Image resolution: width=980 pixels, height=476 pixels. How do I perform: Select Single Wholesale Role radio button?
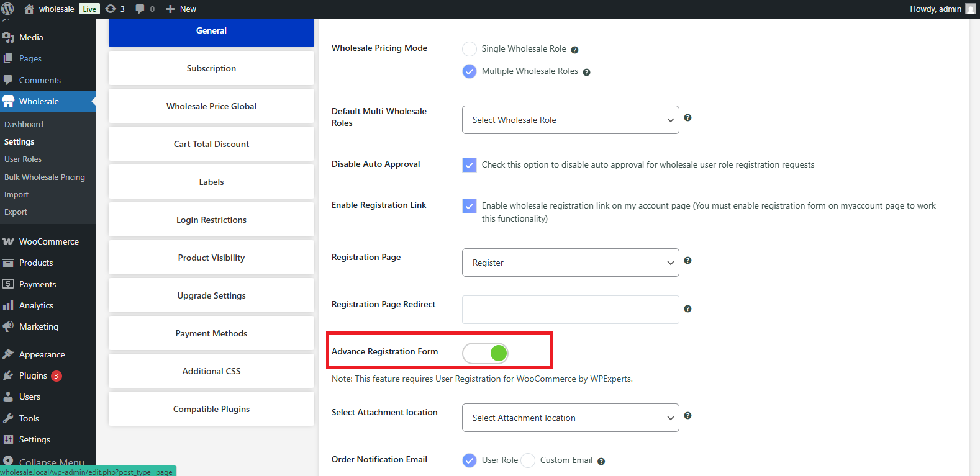coord(470,49)
